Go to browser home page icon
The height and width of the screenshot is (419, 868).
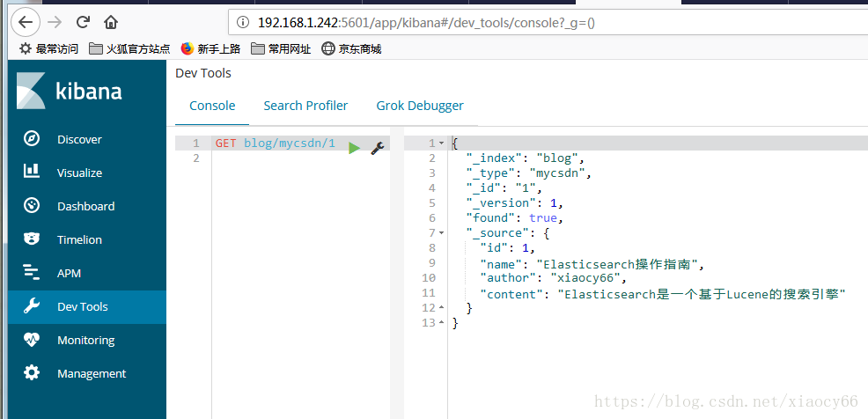coord(111,22)
